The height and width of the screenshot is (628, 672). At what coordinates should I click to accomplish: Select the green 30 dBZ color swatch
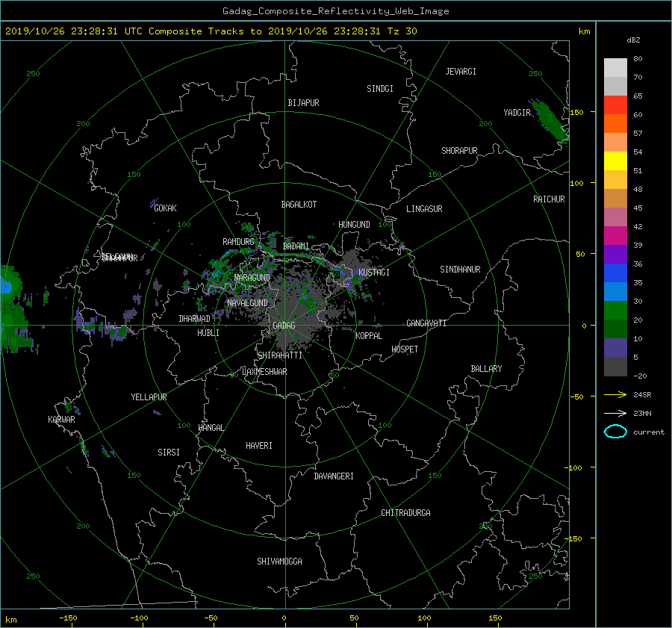tap(615, 310)
